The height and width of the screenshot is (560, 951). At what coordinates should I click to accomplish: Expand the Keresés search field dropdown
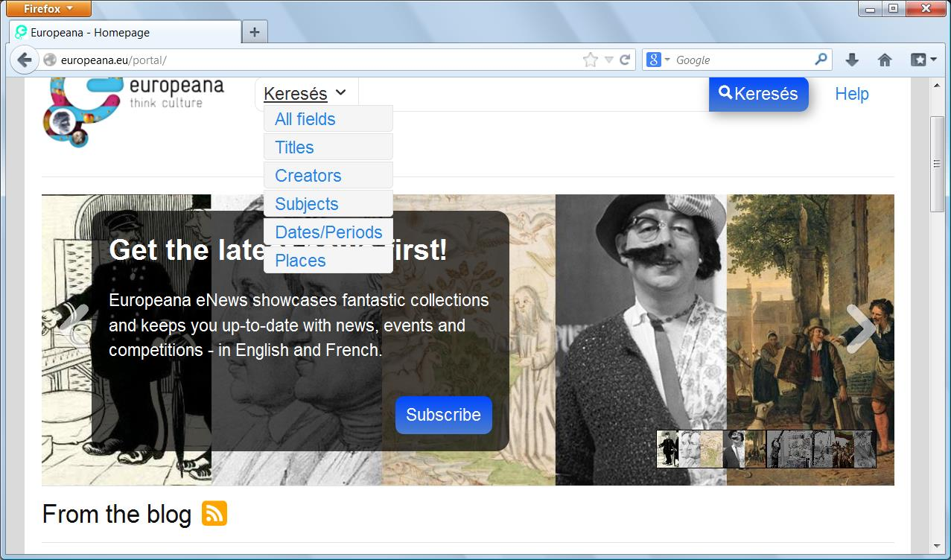pyautogui.click(x=305, y=94)
